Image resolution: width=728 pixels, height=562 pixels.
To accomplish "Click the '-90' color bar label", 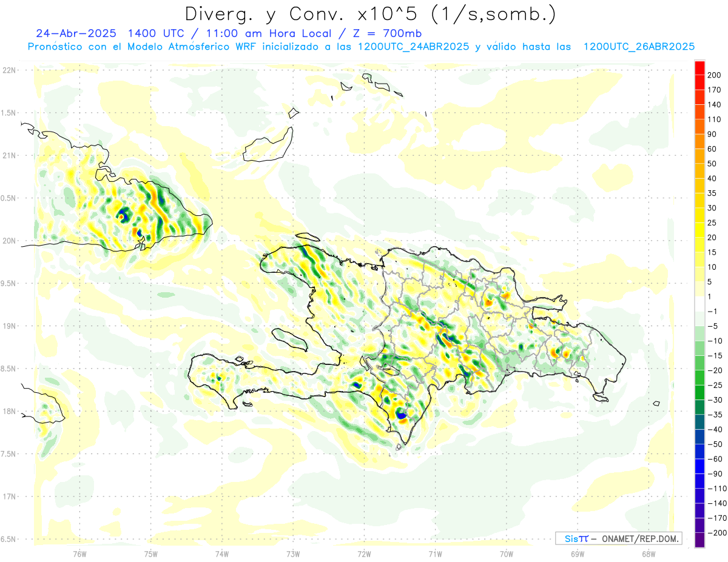I will point(715,474).
